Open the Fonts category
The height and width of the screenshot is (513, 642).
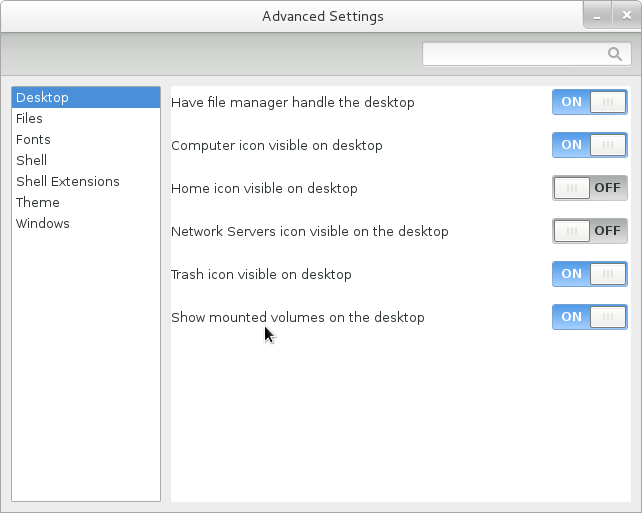(86, 139)
